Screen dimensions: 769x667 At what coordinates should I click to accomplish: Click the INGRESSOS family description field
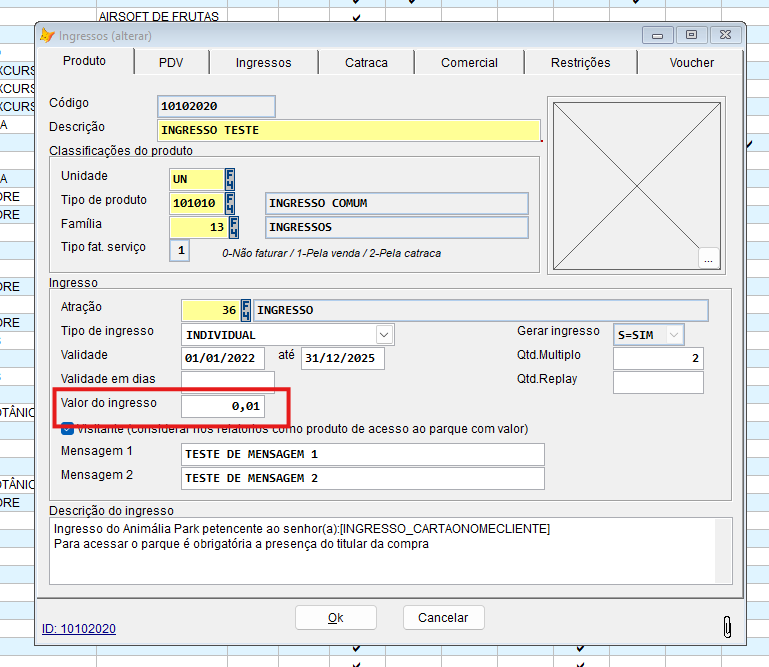[x=397, y=227]
